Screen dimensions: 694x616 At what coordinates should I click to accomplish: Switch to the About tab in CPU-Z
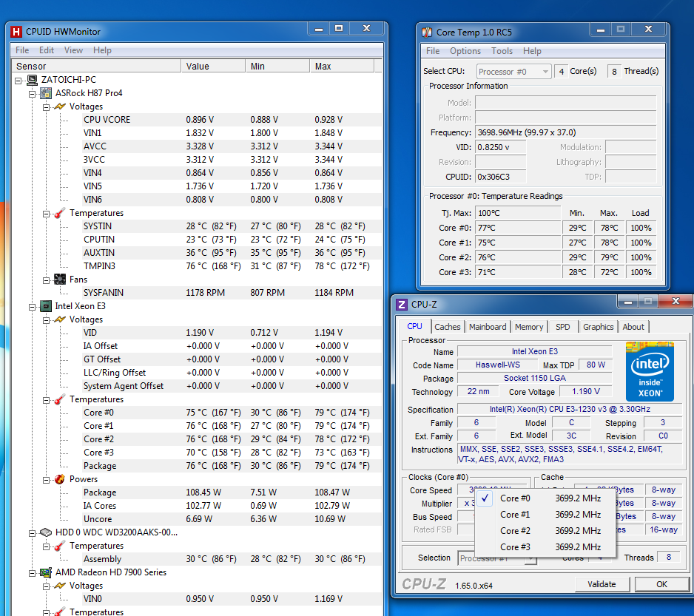pos(633,327)
